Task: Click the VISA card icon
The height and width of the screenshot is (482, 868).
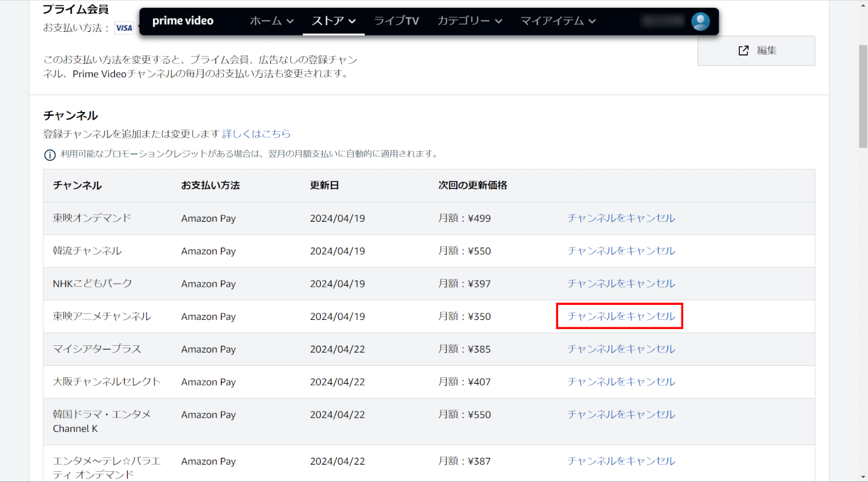Action: coord(124,28)
